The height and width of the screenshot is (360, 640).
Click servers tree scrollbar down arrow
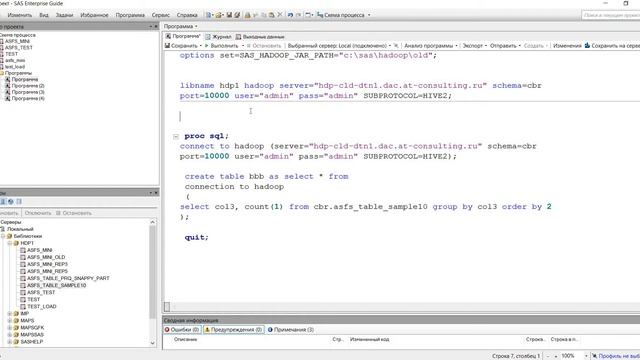153,343
